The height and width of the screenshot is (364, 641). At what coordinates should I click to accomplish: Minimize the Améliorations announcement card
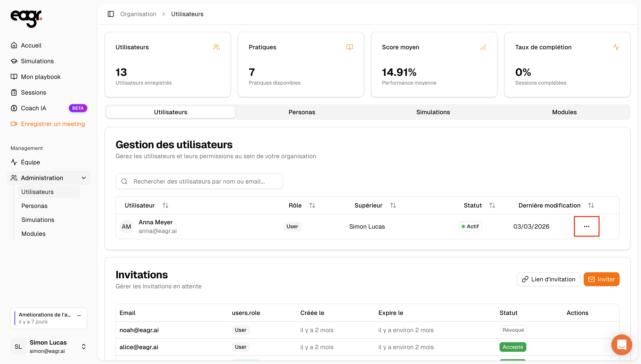point(79,315)
